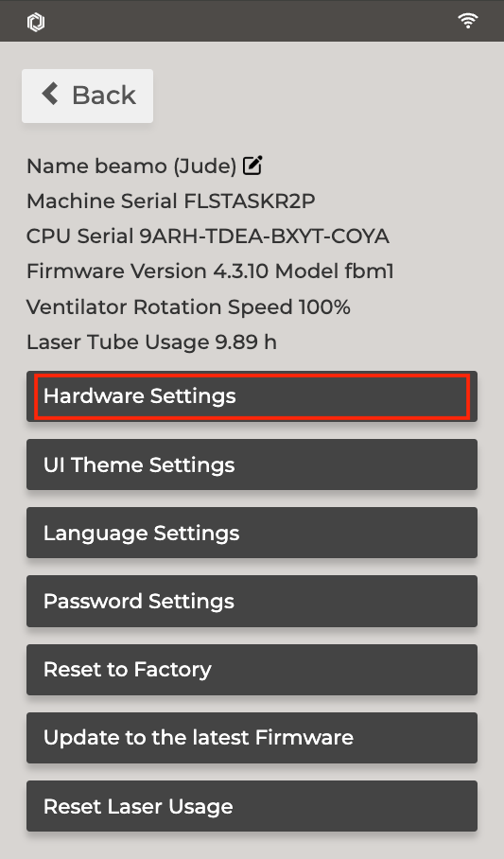Image resolution: width=504 pixels, height=859 pixels.
Task: Click the Model fbm1 text
Action: point(335,272)
